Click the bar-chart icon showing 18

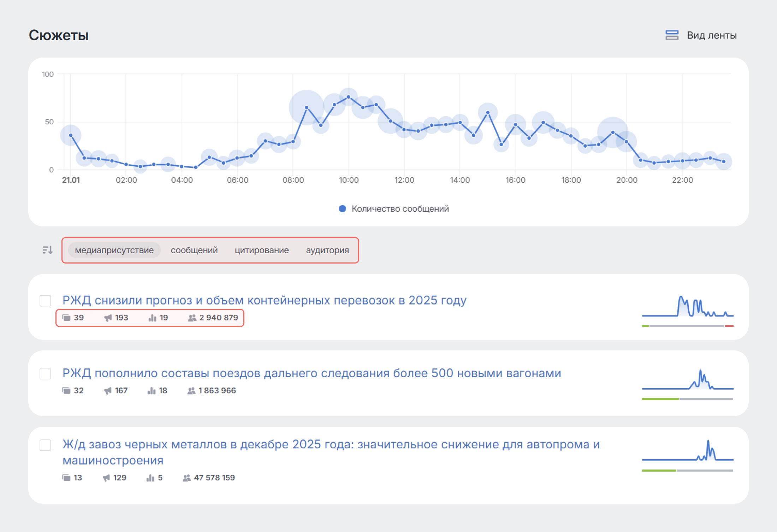[x=151, y=390]
